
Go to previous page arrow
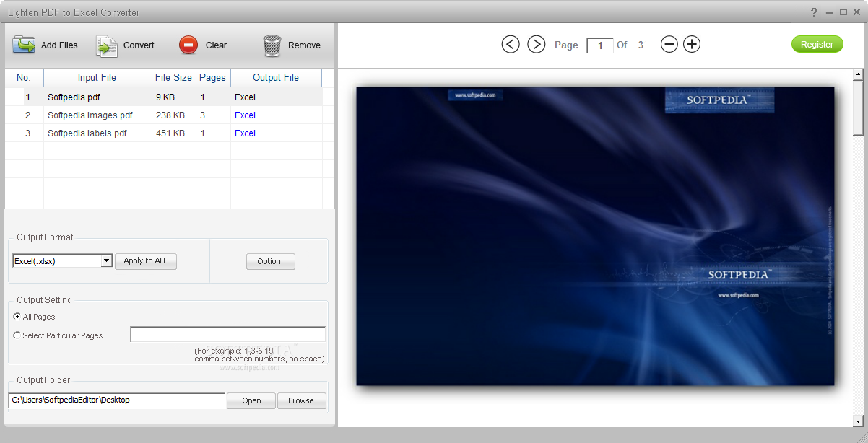point(511,45)
